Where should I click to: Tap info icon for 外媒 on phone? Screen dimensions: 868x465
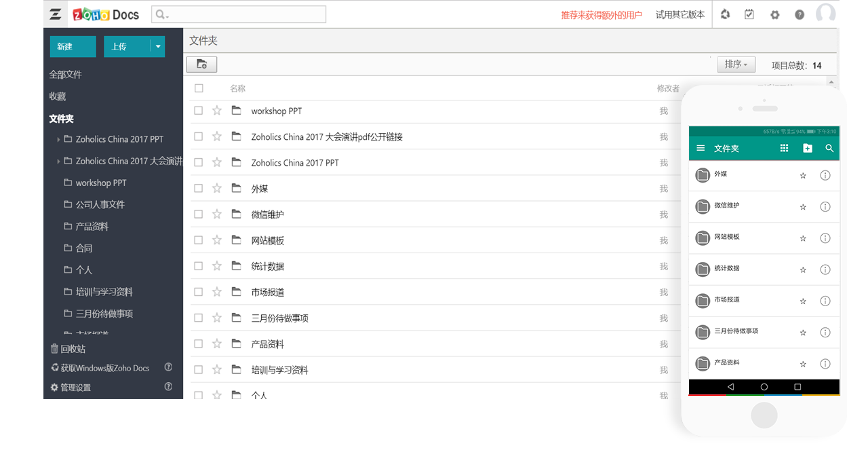[x=825, y=175]
